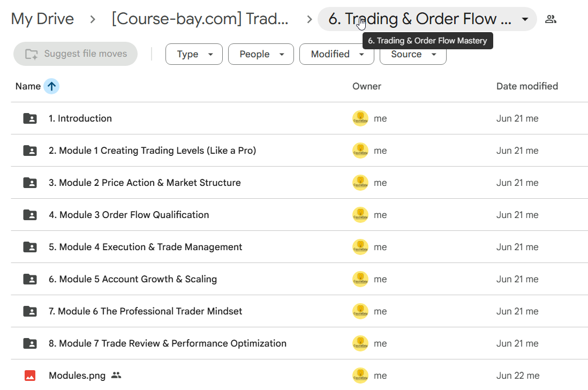Click the Date modified column header
Image resolution: width=588 pixels, height=390 pixels.
(x=527, y=86)
